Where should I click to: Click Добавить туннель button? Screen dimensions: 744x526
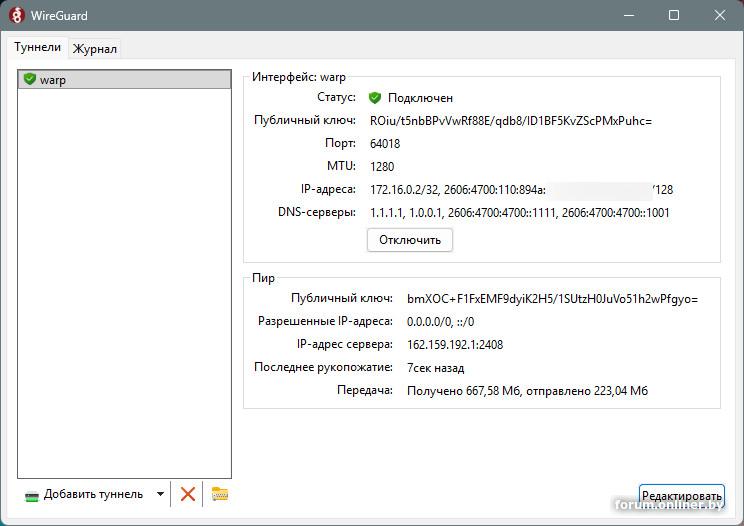tap(84, 494)
